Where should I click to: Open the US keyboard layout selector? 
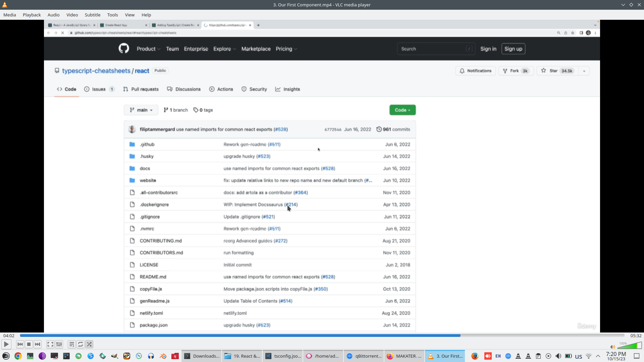coord(579,356)
